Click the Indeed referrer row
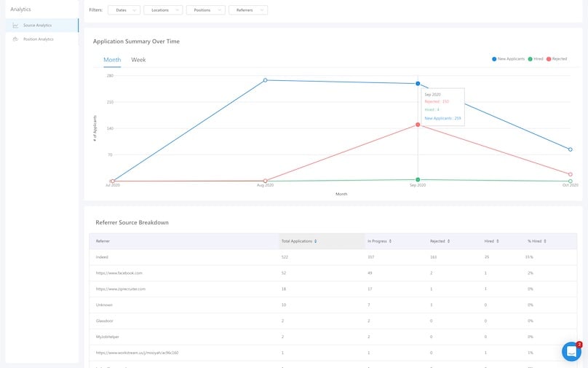The image size is (588, 368). (x=103, y=257)
